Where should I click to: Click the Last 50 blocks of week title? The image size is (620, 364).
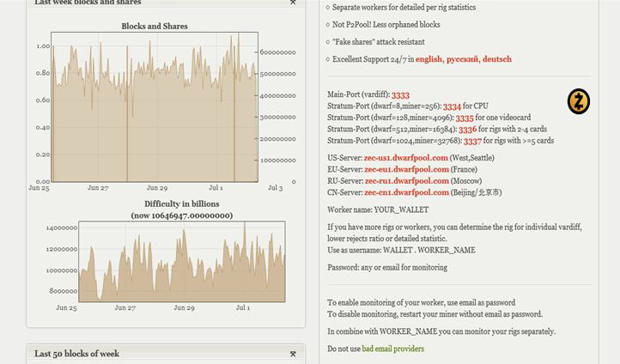coord(76,354)
